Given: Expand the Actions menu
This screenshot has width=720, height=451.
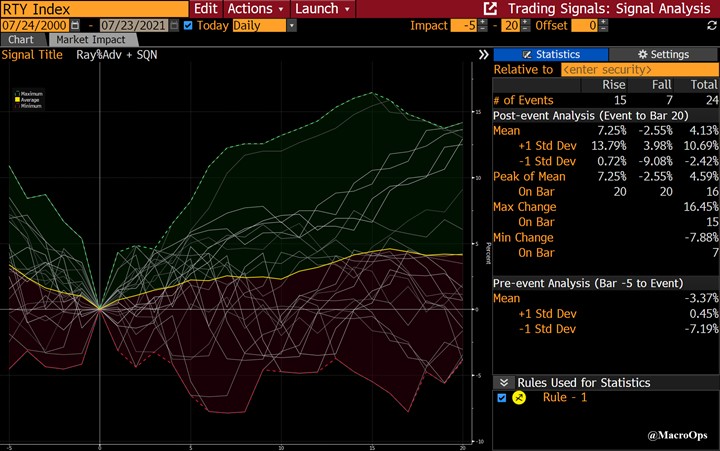Looking at the screenshot, I should 254,8.
